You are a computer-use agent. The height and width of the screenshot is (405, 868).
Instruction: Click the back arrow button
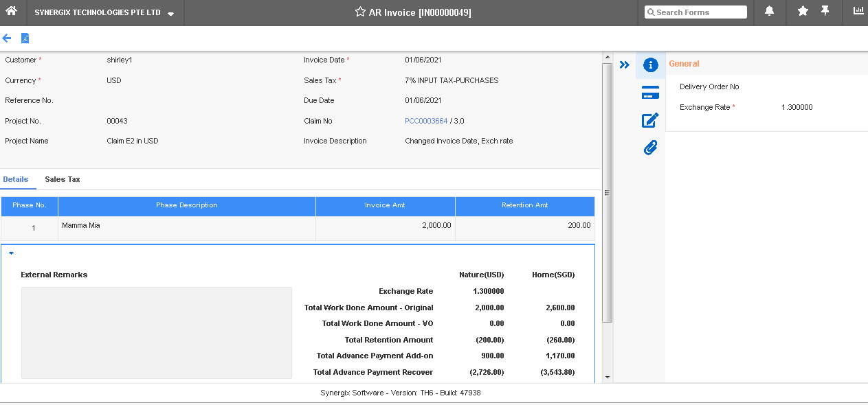tap(7, 38)
